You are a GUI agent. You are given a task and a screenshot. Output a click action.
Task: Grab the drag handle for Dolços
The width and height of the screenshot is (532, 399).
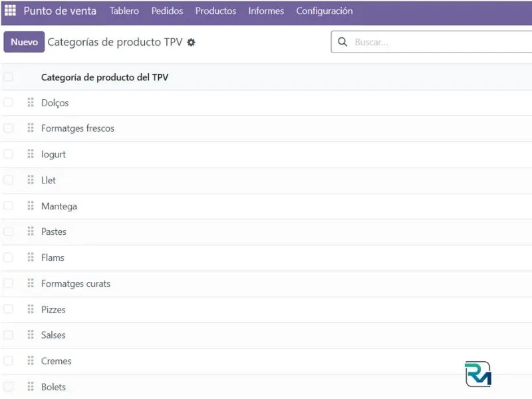[x=31, y=102]
